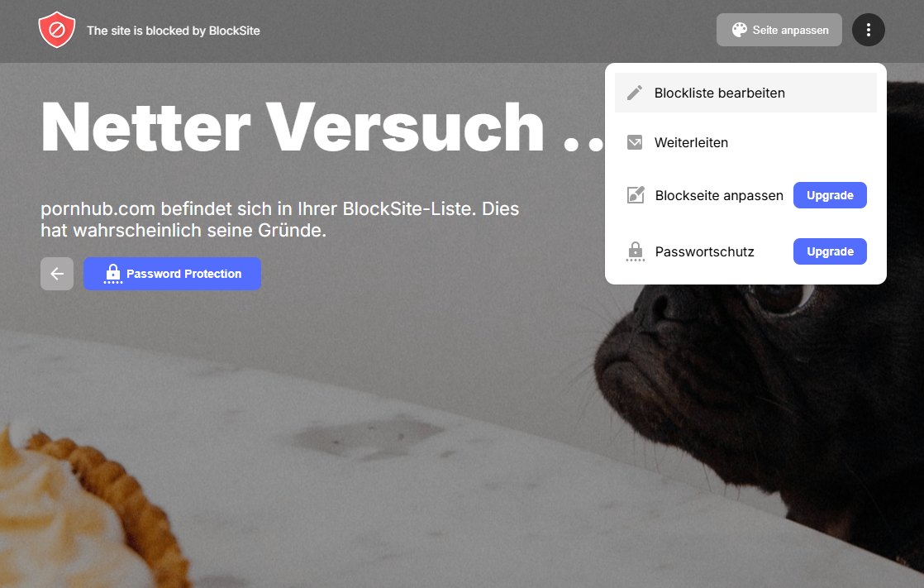
Task: Click the pencil icon beside Blockliste bearbeiten
Action: coord(635,93)
